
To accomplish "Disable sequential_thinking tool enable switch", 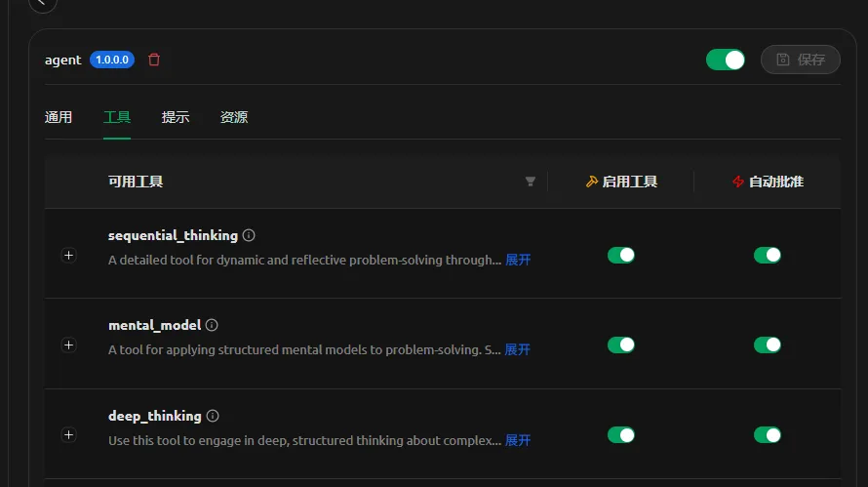I will pyautogui.click(x=621, y=255).
